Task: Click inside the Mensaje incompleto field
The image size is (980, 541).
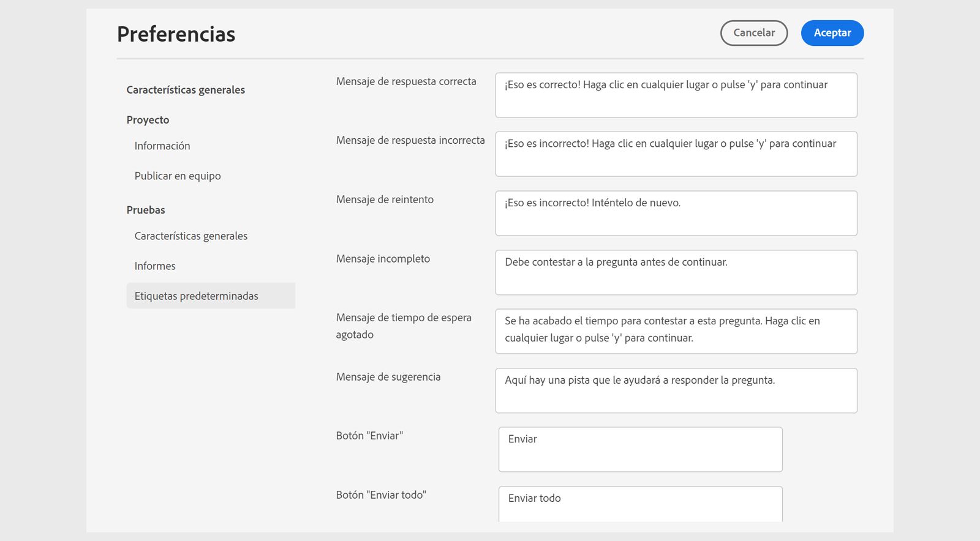Action: 676,272
